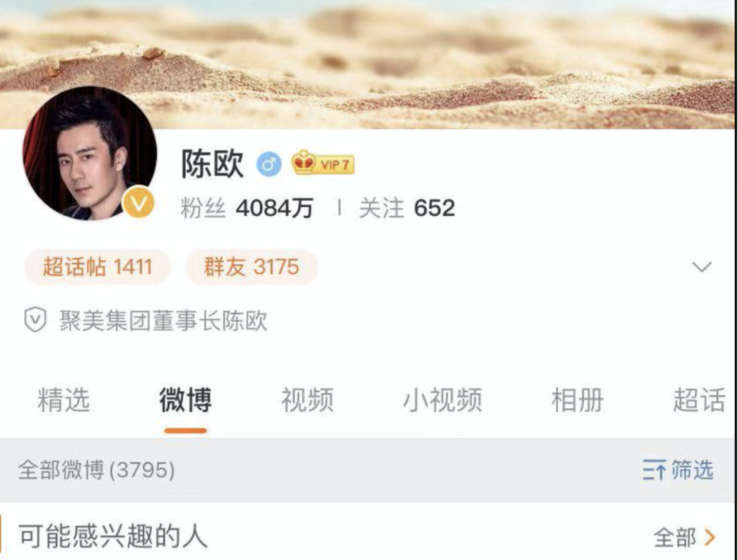Switch to the 精选 tab
This screenshot has height=560, width=738.
click(64, 400)
